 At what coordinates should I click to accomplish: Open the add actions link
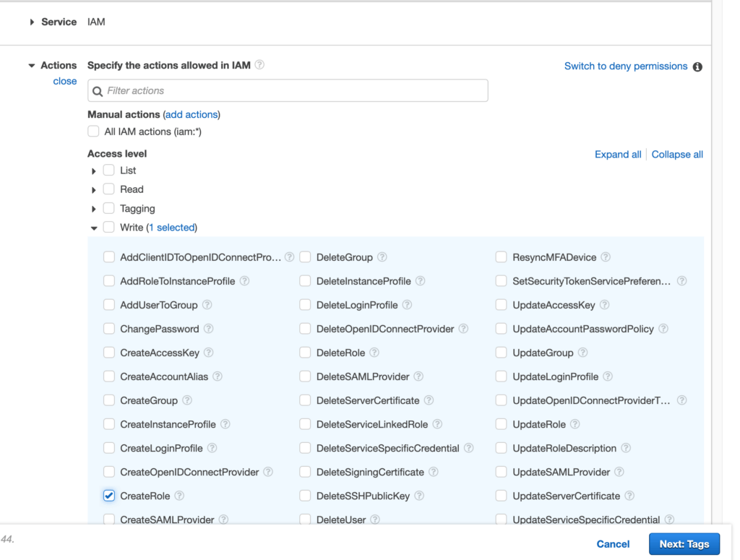coord(192,114)
